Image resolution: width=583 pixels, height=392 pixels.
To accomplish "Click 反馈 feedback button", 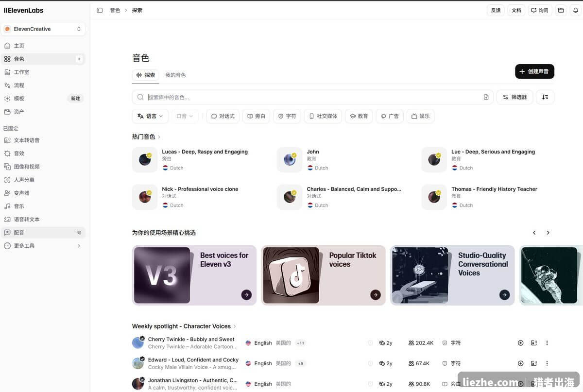I will (496, 10).
